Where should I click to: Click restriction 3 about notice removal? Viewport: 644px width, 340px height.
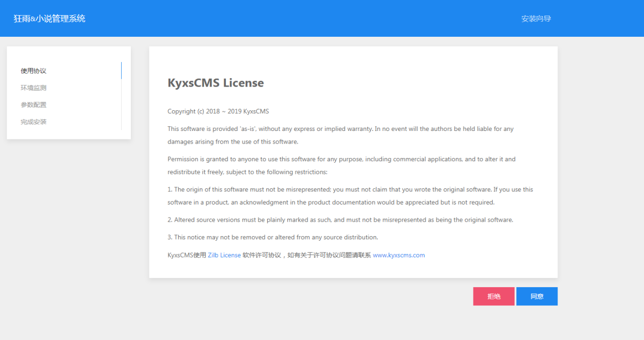point(273,237)
